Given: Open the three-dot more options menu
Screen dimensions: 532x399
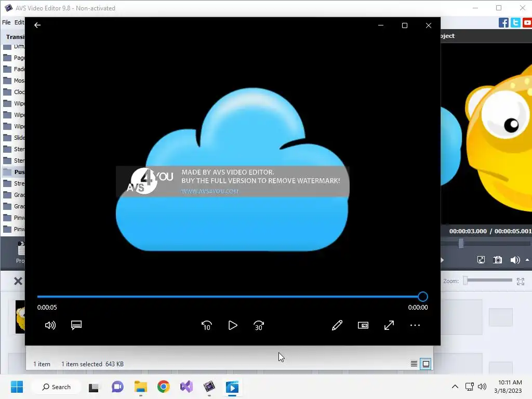Looking at the screenshot, I should tap(415, 325).
